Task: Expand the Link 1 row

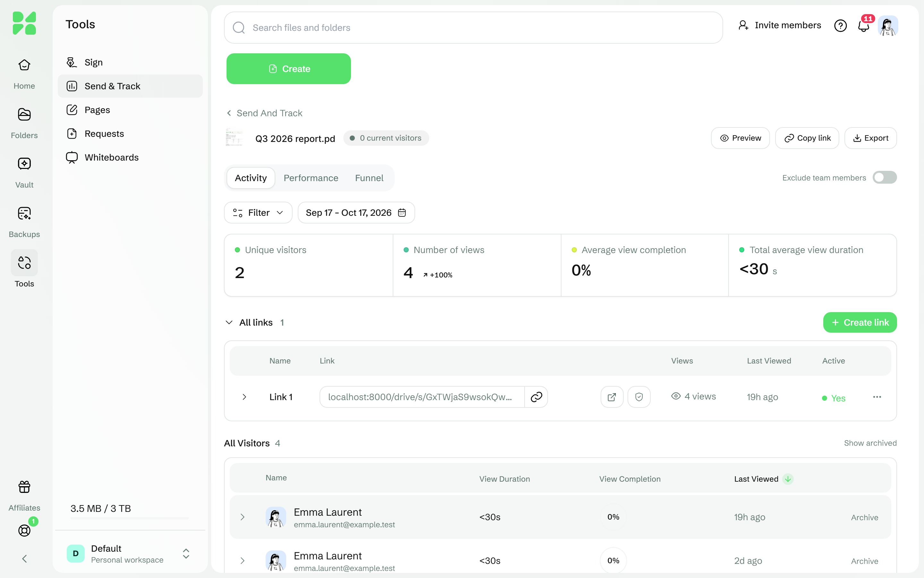Action: [x=244, y=397]
